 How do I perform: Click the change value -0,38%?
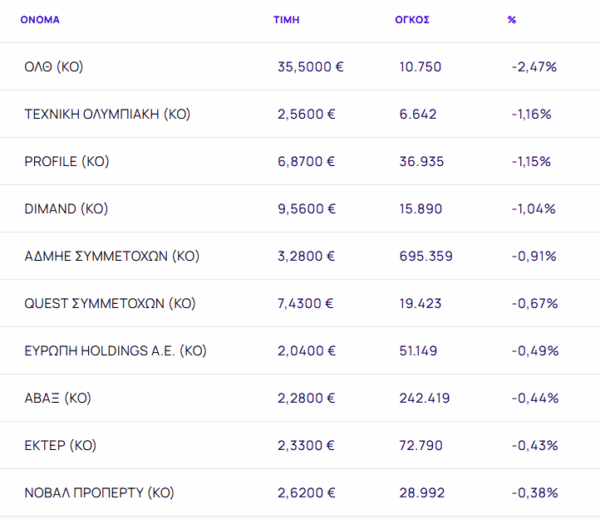click(x=535, y=493)
